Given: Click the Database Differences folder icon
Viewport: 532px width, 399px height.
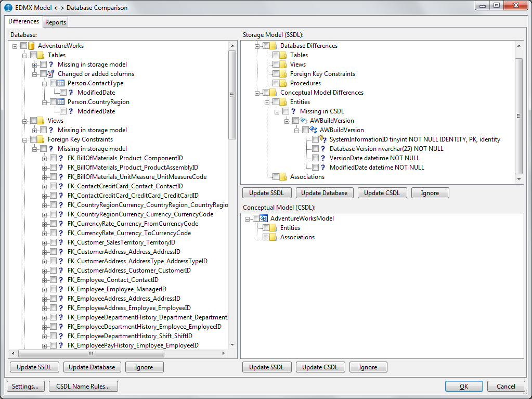Looking at the screenshot, I should tap(273, 45).
